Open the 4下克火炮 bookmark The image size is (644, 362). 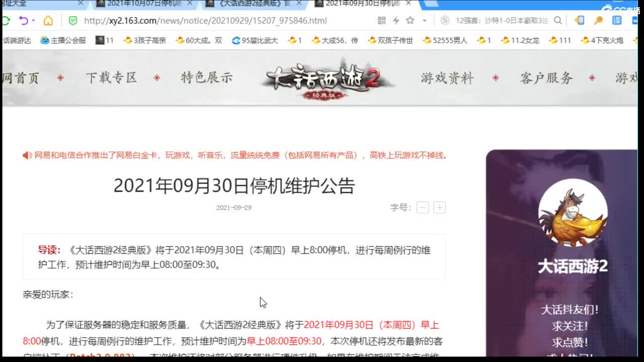tap(602, 40)
